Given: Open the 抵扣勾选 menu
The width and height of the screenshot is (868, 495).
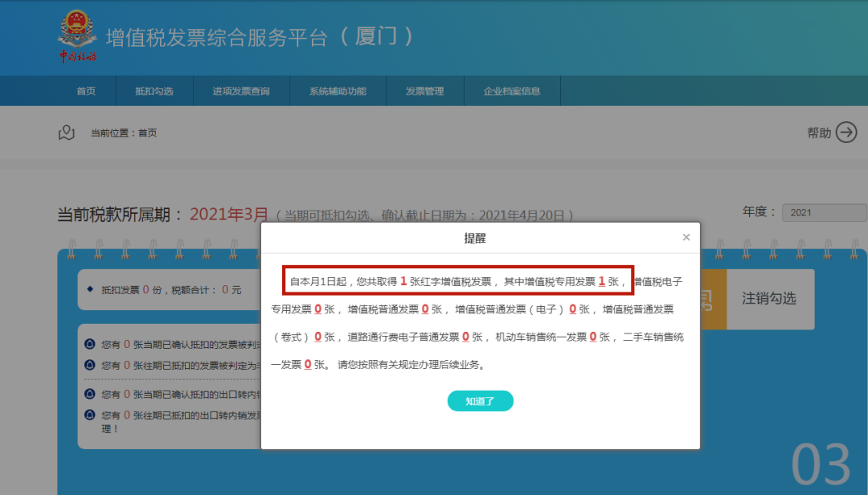Looking at the screenshot, I should (154, 90).
